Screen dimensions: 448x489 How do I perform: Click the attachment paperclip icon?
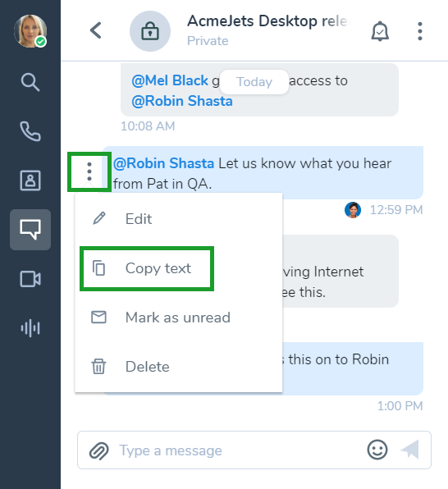99,450
